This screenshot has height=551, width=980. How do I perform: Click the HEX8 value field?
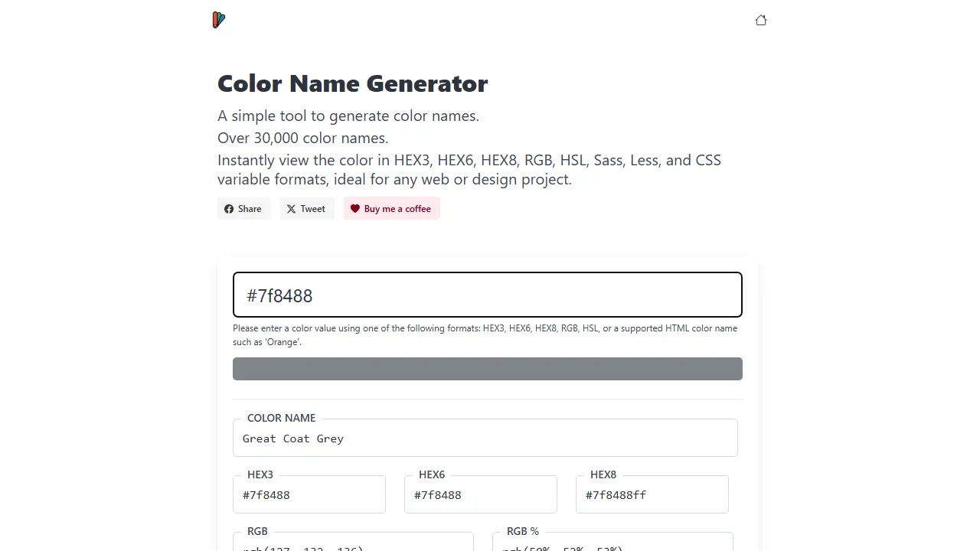click(x=652, y=494)
